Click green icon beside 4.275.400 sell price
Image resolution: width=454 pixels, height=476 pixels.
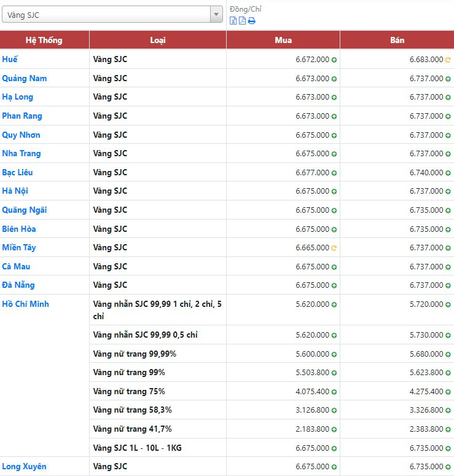448,392
